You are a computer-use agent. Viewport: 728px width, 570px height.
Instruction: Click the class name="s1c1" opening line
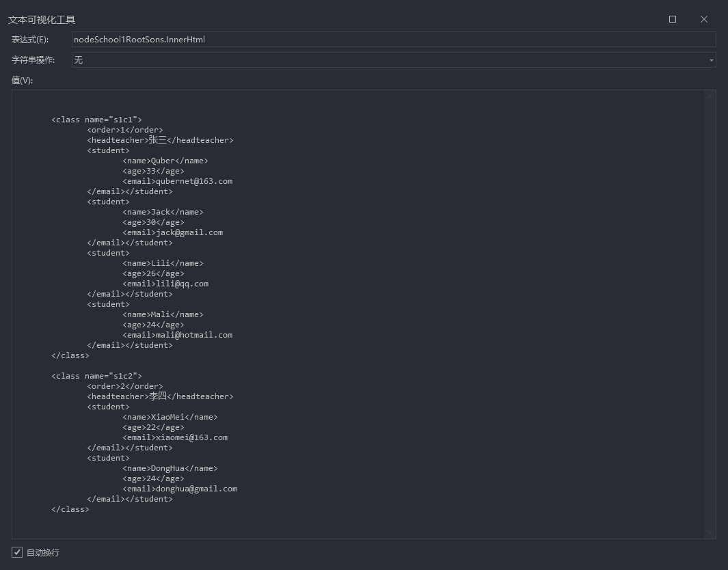click(x=96, y=120)
